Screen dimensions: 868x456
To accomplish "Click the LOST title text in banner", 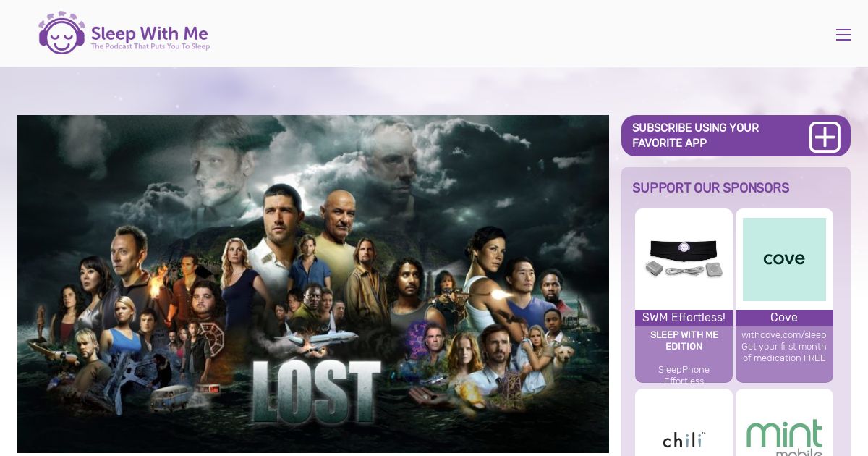I will coord(316,391).
